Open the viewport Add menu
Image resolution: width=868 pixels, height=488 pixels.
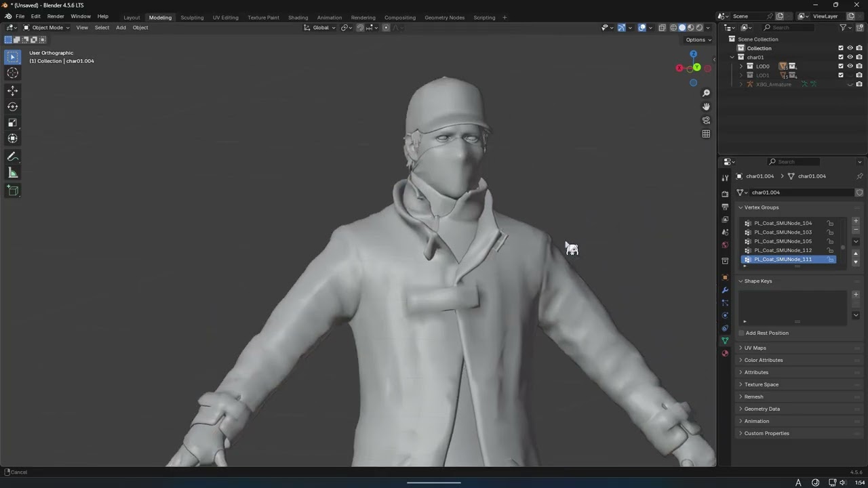121,28
